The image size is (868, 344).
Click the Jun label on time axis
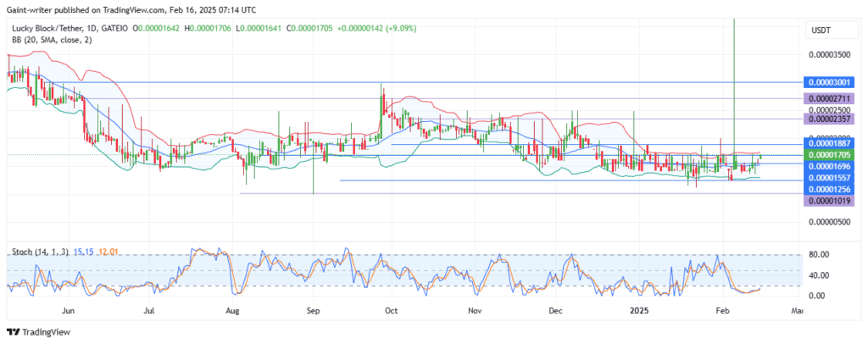68,311
